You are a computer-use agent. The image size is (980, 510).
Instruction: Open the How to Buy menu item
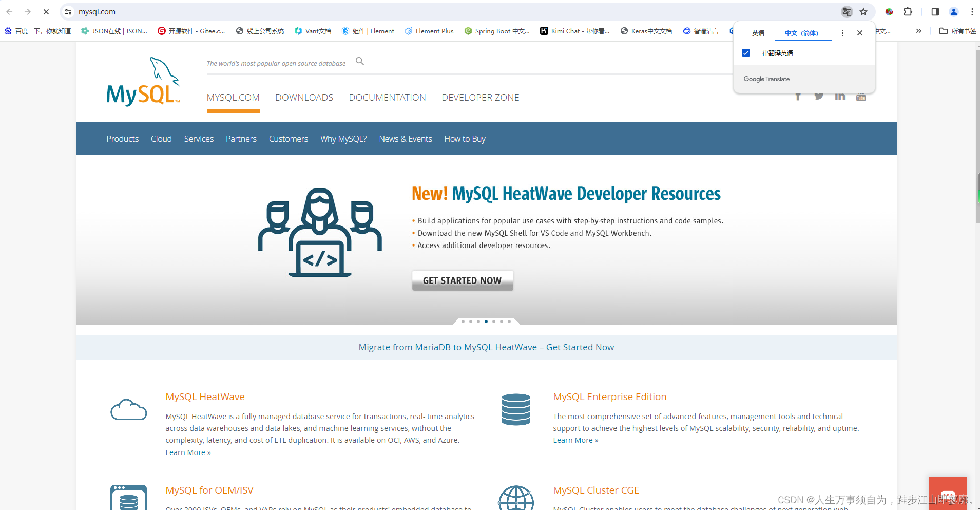coord(465,139)
